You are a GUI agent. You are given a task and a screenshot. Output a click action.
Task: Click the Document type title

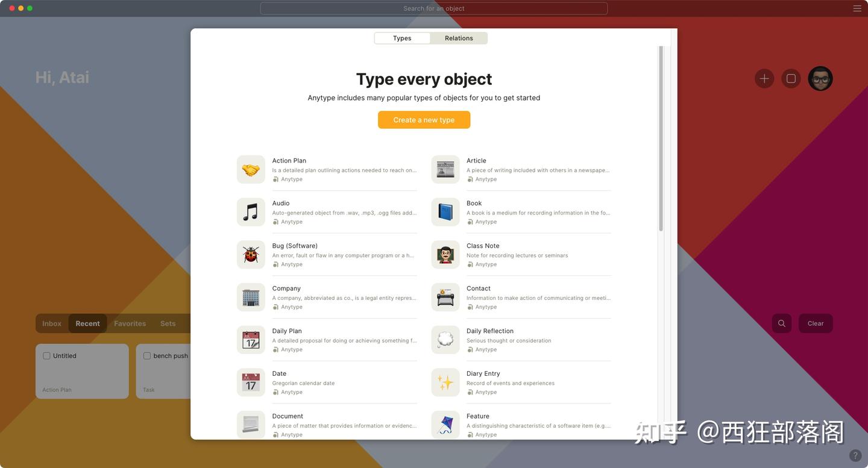click(288, 416)
